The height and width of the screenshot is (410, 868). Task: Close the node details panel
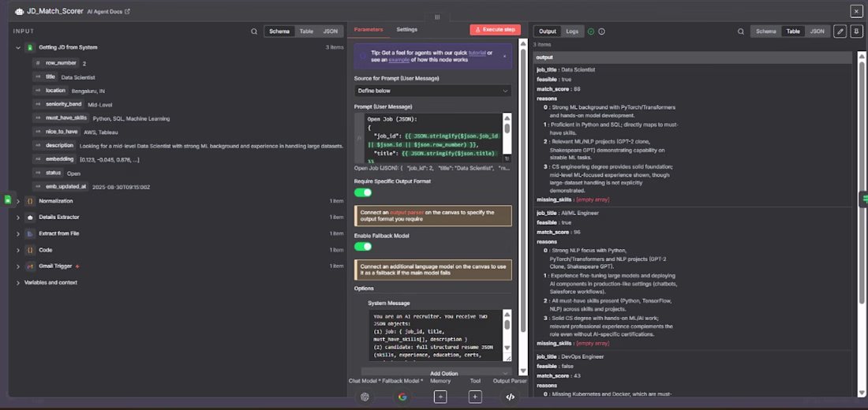point(856,11)
